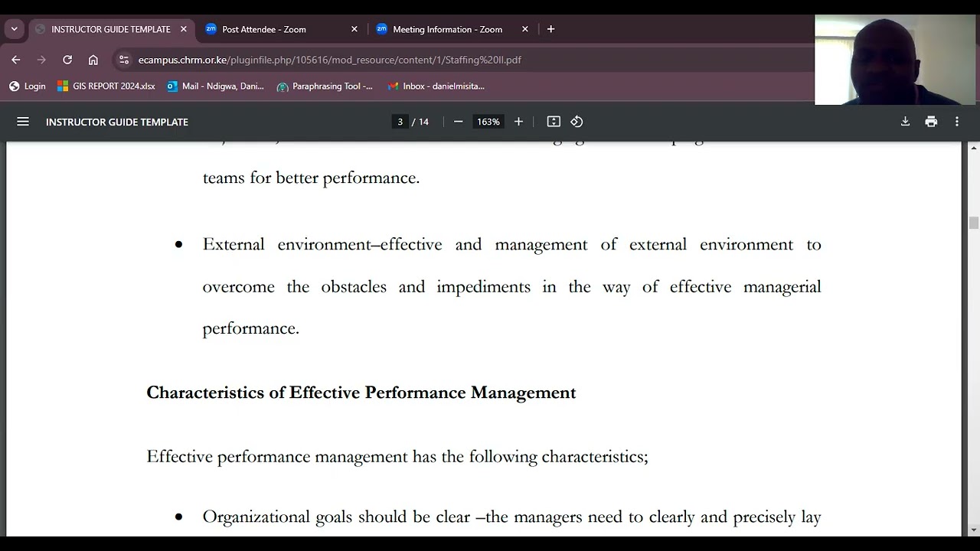Fit PDF to page
Screen dimensions: 980x551
coord(554,122)
